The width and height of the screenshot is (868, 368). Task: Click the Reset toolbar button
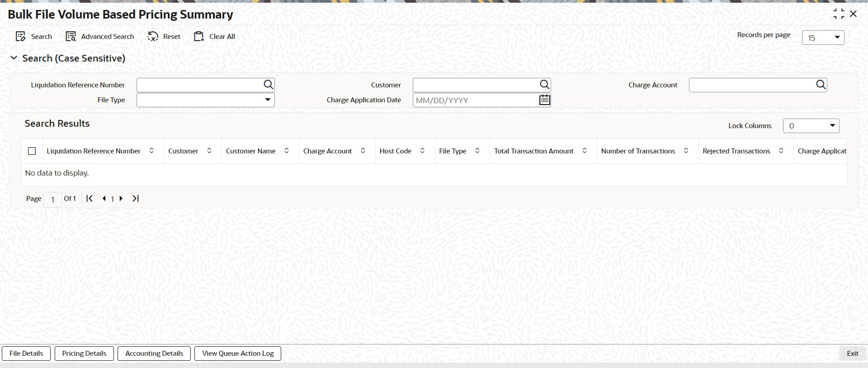coord(164,37)
